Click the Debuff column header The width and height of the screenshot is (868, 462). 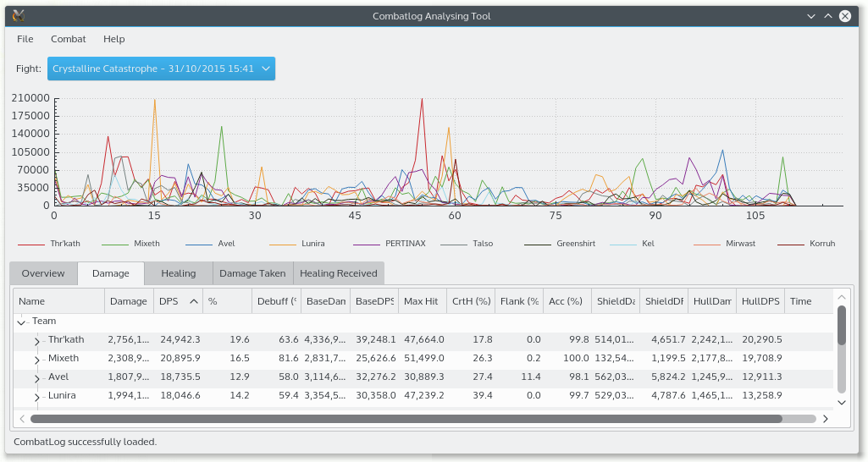pos(277,301)
